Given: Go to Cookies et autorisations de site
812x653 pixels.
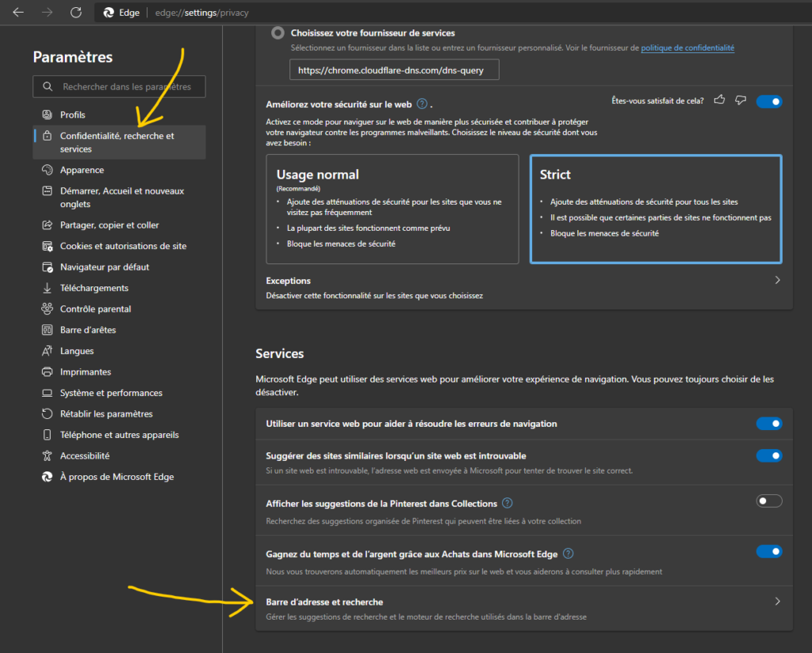Looking at the screenshot, I should [x=119, y=246].
